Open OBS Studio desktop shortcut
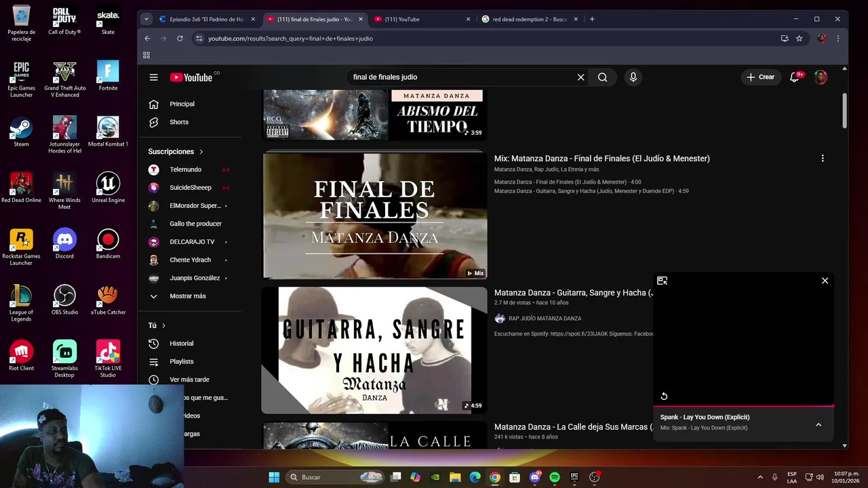Image resolution: width=868 pixels, height=488 pixels. pos(64,300)
